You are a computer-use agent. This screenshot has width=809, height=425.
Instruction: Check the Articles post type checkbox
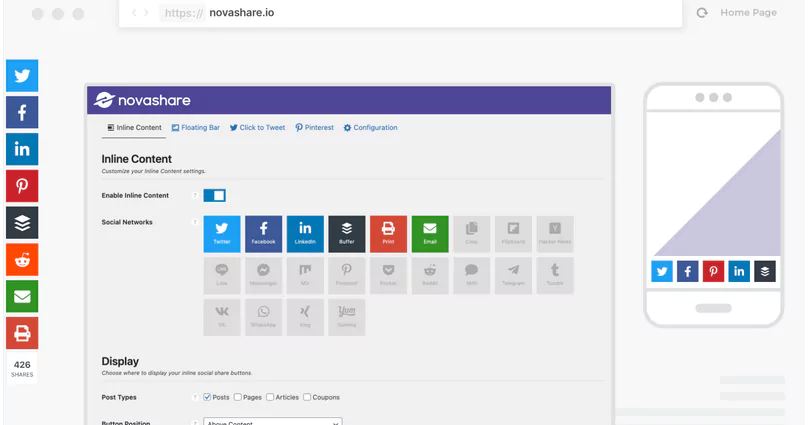(270, 397)
